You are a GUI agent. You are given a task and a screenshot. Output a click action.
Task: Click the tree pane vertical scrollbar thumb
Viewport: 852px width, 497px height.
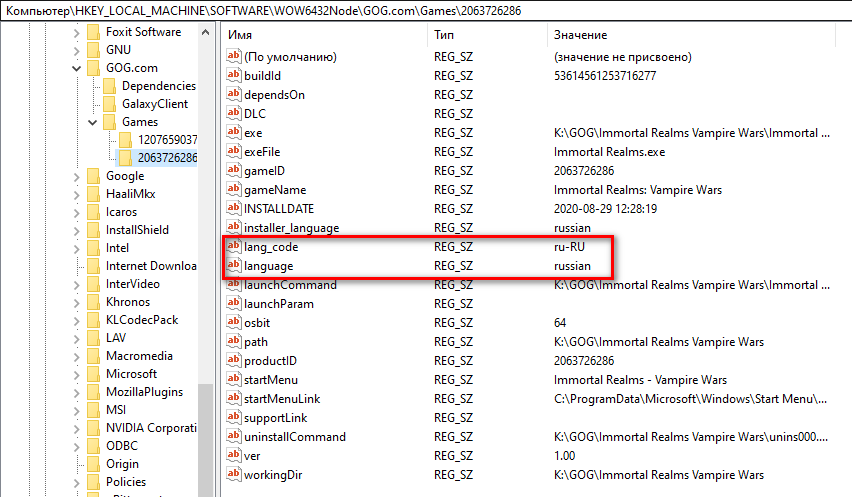[205, 440]
